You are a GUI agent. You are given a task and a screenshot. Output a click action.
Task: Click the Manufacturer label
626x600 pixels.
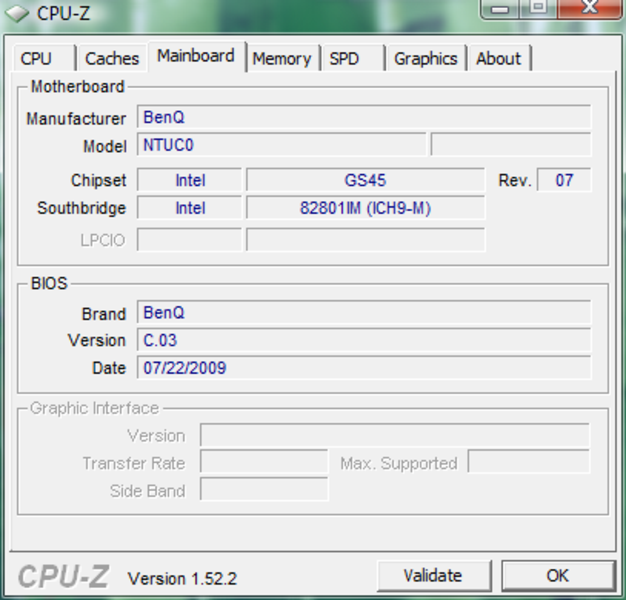point(76,119)
